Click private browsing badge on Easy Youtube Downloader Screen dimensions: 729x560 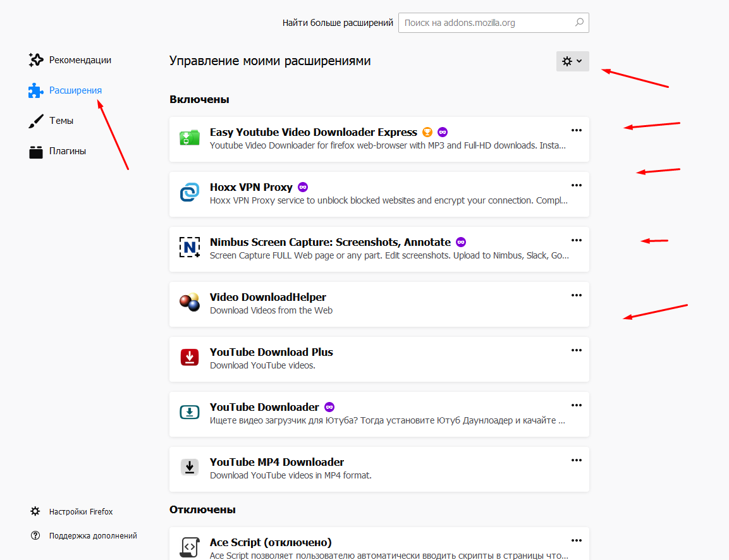tap(443, 132)
